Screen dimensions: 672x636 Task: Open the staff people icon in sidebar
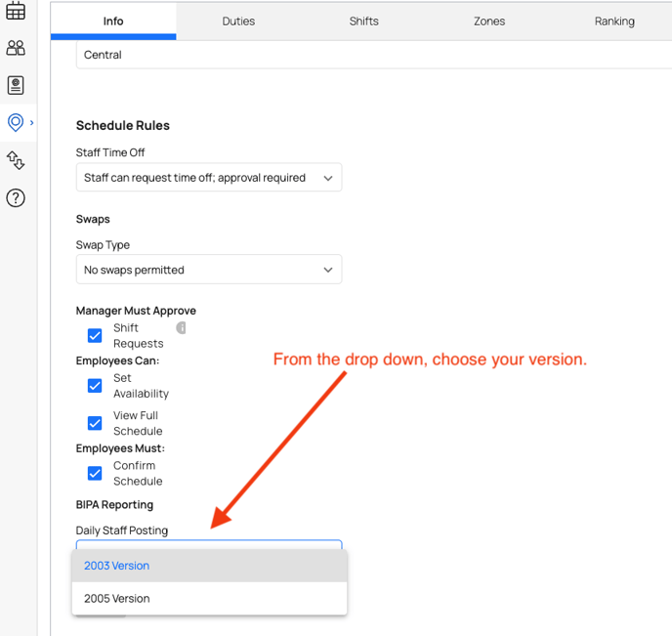[x=16, y=48]
